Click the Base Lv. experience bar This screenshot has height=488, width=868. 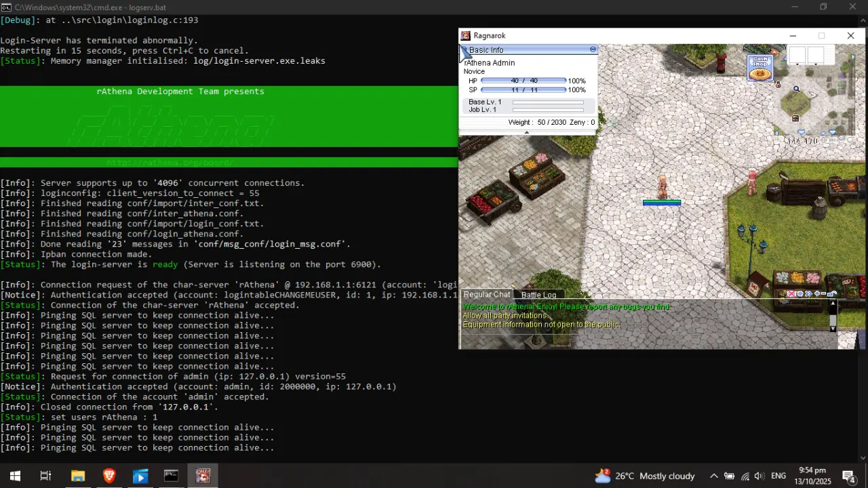click(548, 102)
